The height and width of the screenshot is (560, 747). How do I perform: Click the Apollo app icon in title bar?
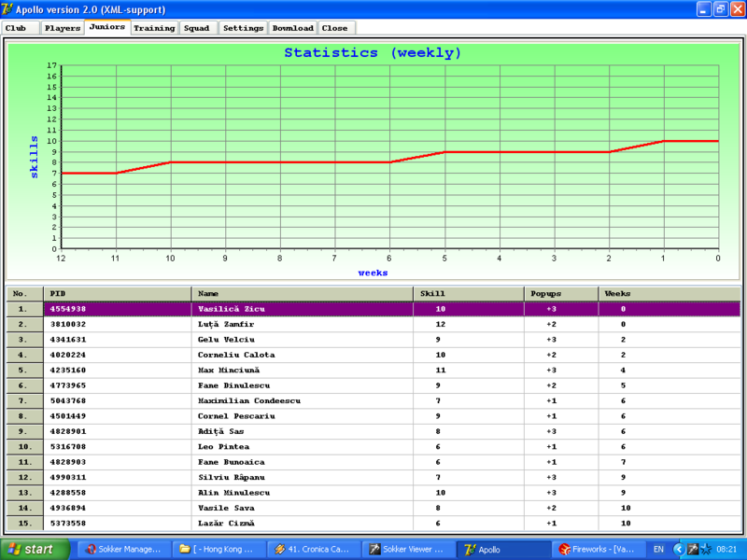(x=8, y=9)
